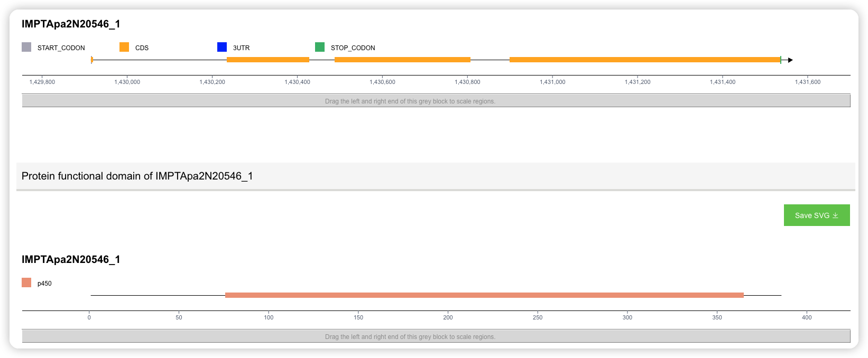Click the protein axis label 150
The height and width of the screenshot is (358, 868).
358,317
